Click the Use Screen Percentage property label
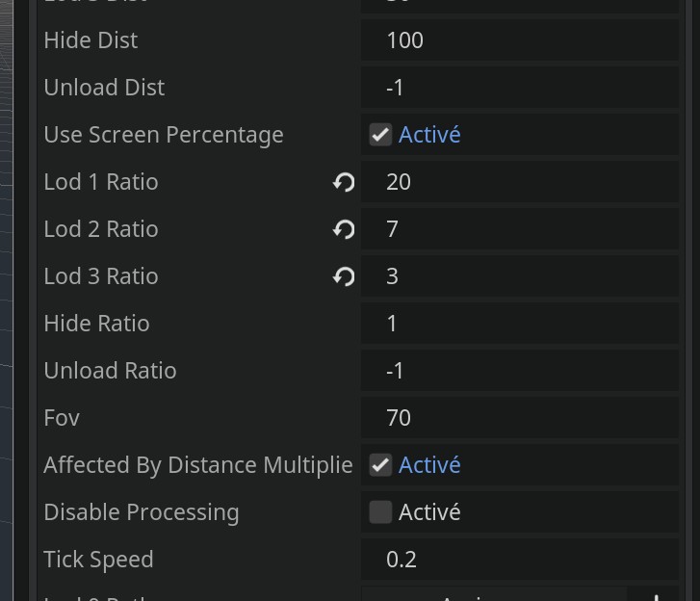 (x=164, y=135)
